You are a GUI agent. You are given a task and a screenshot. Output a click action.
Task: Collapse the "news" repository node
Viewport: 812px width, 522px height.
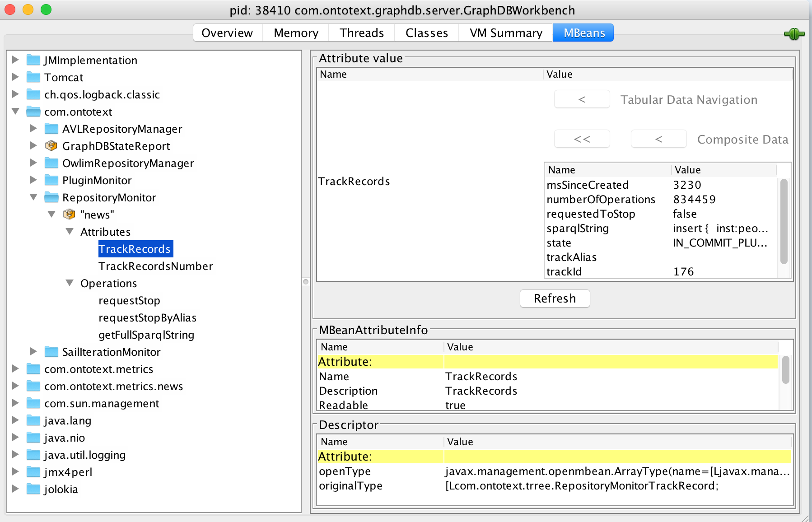51,214
